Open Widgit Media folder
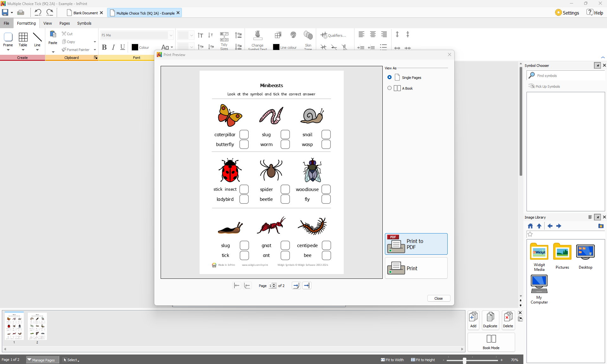 coord(539,257)
